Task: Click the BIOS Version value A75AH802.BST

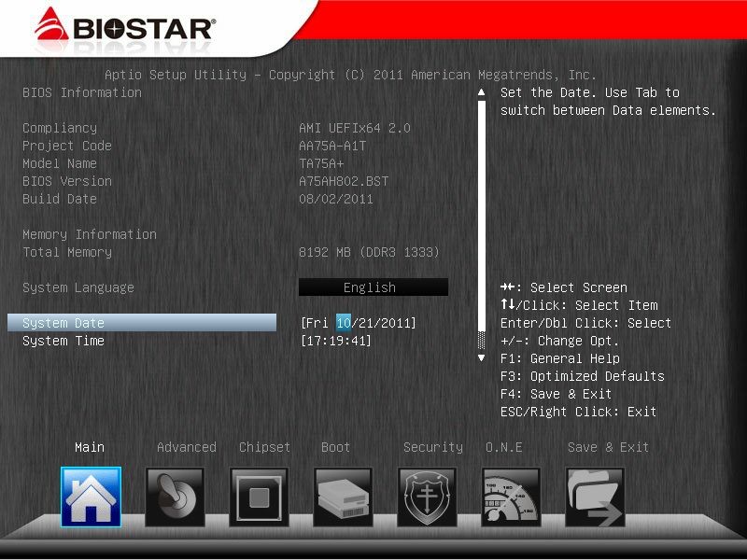Action: pyautogui.click(x=344, y=181)
